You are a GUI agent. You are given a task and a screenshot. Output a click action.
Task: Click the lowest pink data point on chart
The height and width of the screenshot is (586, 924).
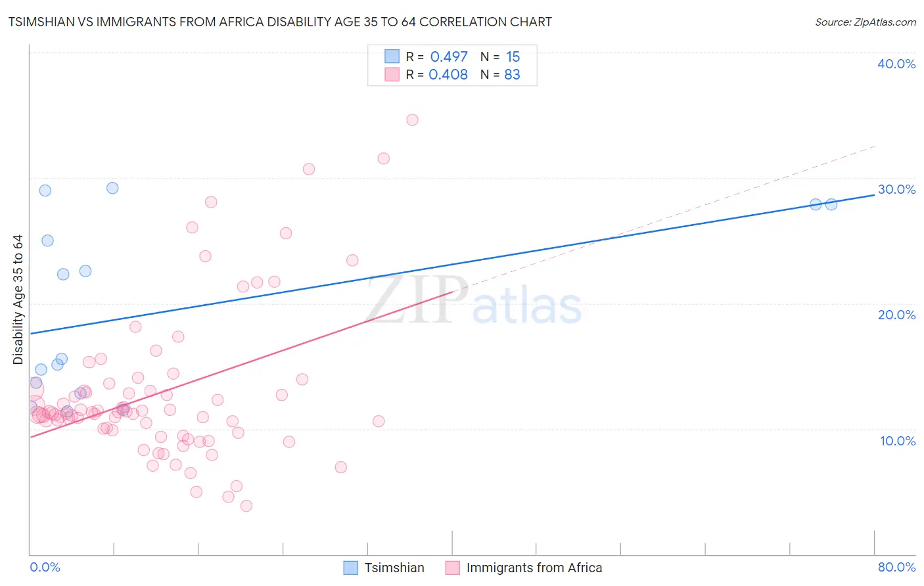[246, 506]
